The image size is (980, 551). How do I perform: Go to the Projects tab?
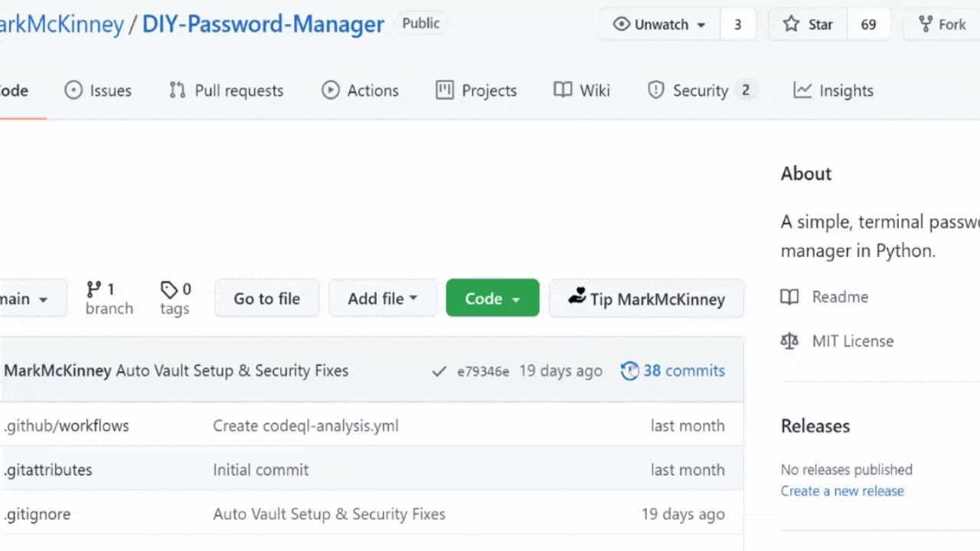tap(476, 90)
